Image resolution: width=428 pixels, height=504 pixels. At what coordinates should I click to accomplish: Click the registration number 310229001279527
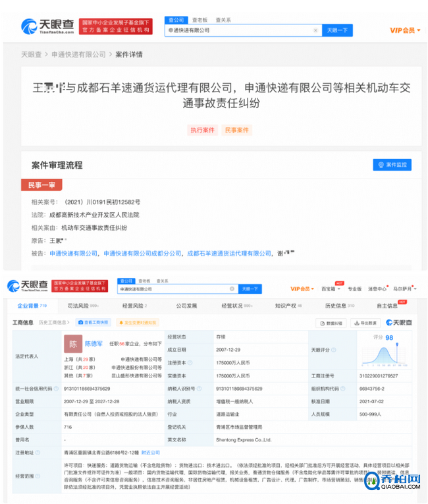click(x=379, y=376)
